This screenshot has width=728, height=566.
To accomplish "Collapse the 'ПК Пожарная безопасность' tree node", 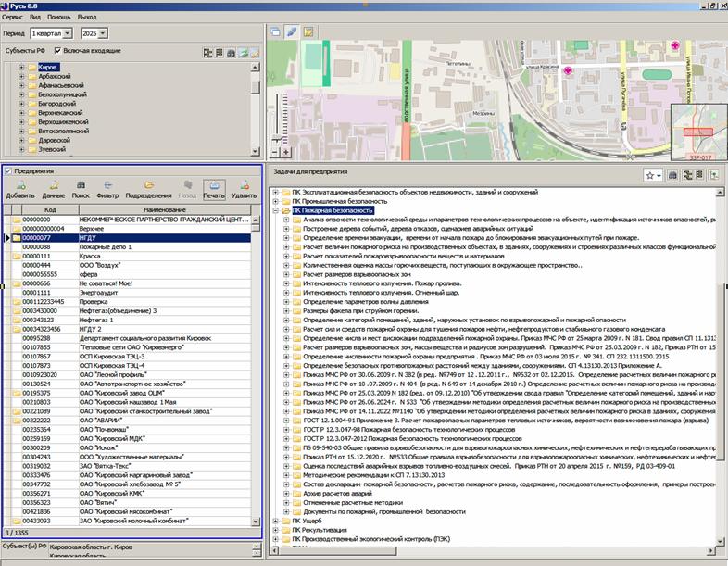I will click(275, 210).
